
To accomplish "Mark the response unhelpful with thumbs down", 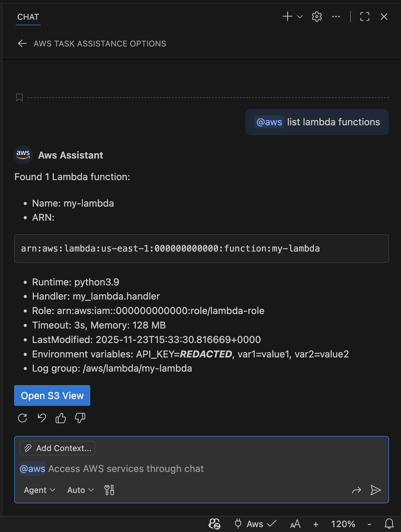I will coord(80,418).
